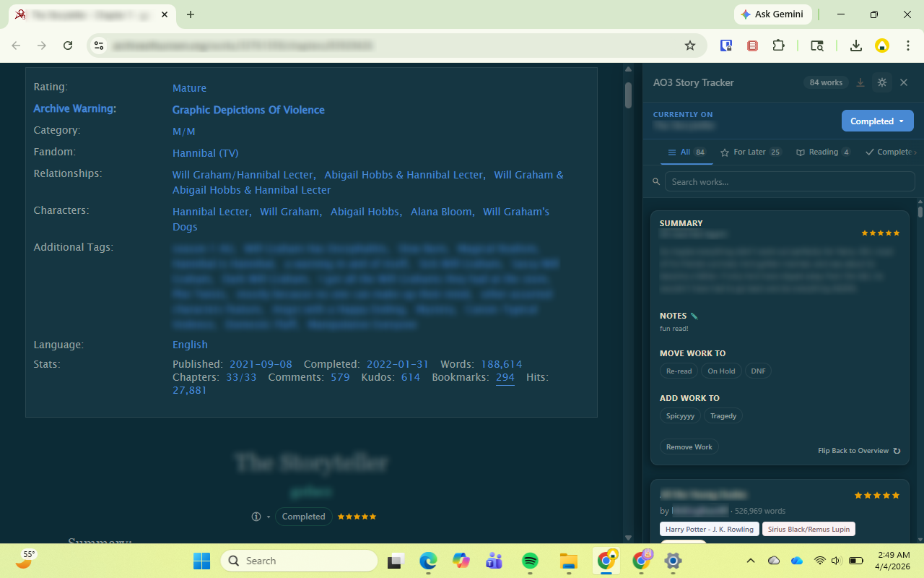
Task: Click the 84 works count badge
Action: pos(826,82)
